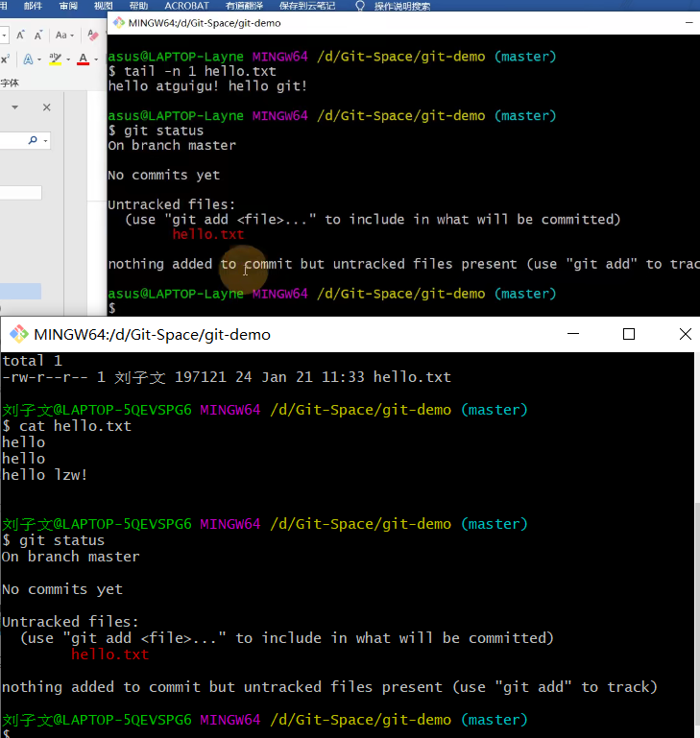Viewport: 700px width, 738px height.
Task: Open navigation pane options dropdown arrow
Action: tap(15, 107)
